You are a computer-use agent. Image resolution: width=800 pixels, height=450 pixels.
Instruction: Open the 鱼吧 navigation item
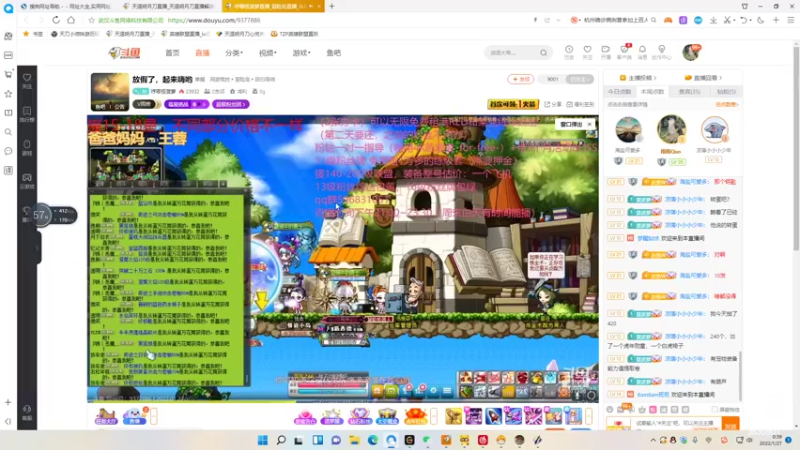(x=333, y=53)
